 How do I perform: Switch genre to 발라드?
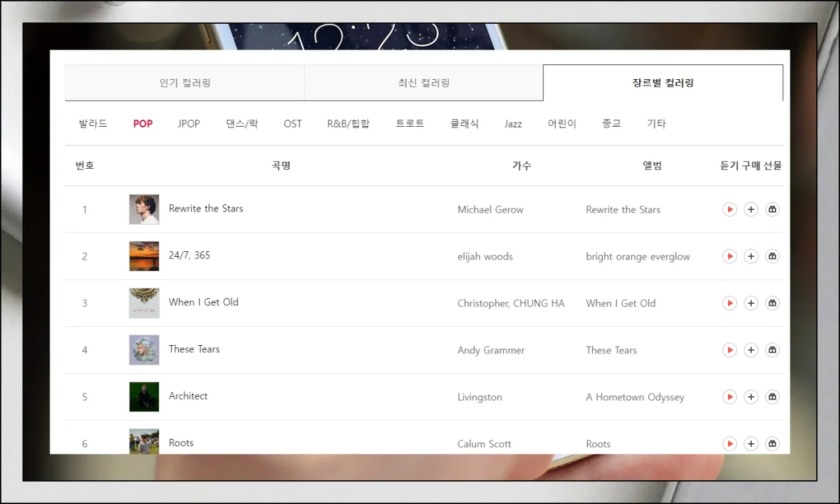pos(93,124)
